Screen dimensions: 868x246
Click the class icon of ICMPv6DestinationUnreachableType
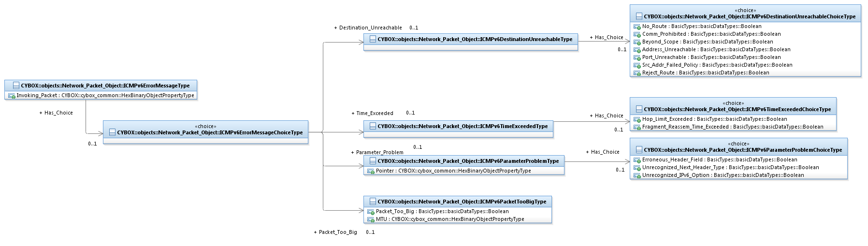click(x=373, y=39)
